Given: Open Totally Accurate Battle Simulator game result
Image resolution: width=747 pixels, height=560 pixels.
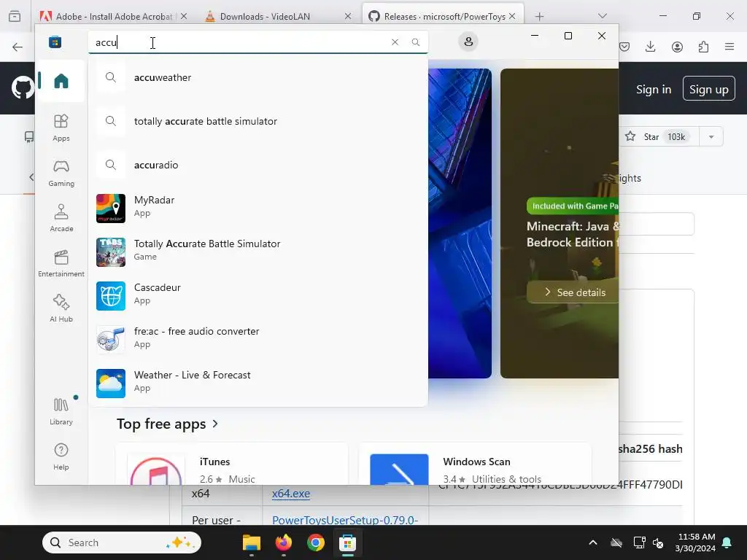Looking at the screenshot, I should coord(258,252).
